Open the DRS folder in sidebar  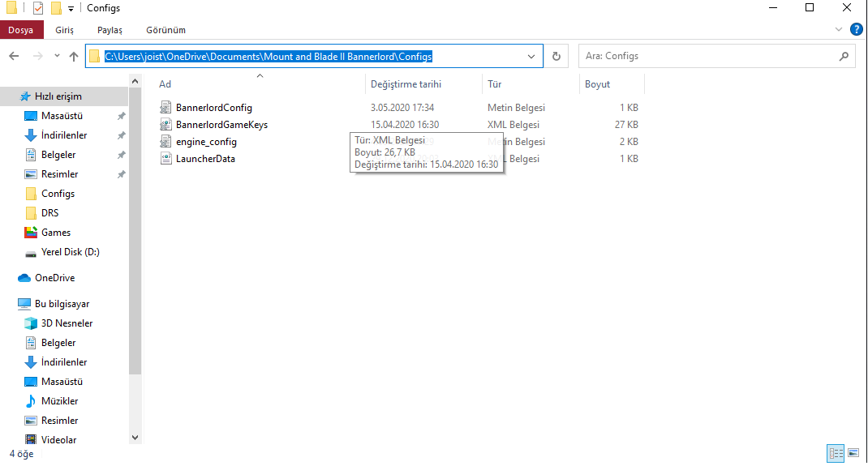[49, 213]
